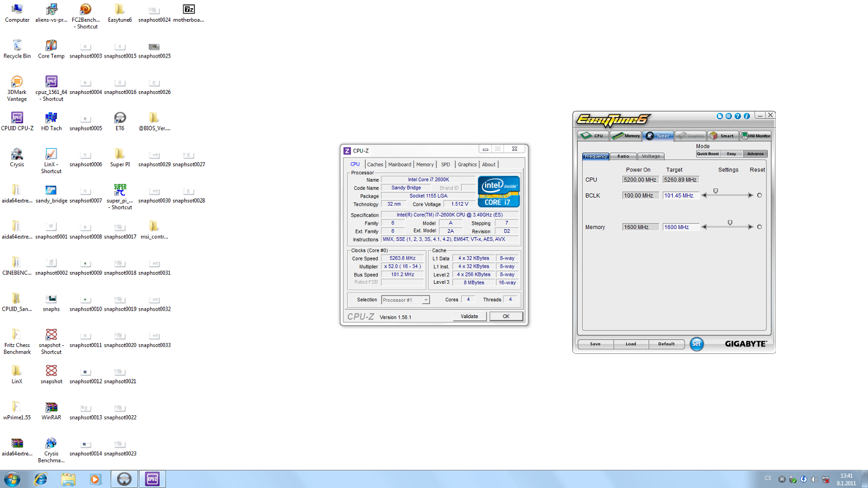Click the Memory slider increase arrow
The width and height of the screenshot is (868, 488).
750,227
